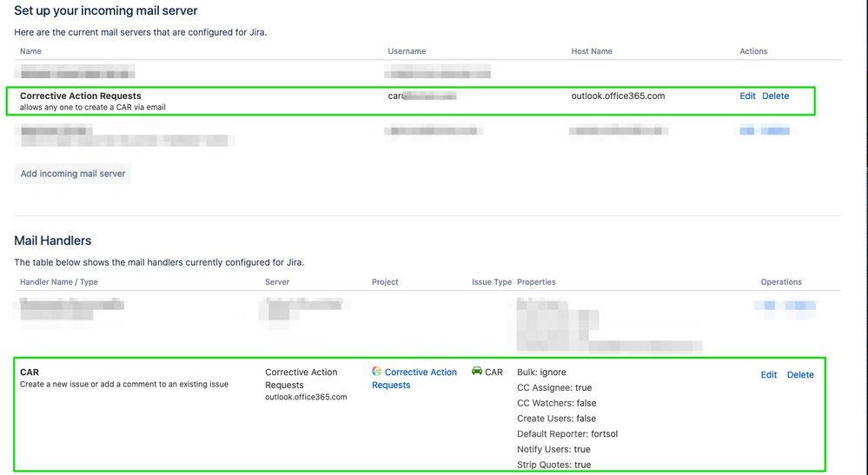868x475 pixels.
Task: Click the Project column header in Mail Handlers
Action: tap(385, 282)
